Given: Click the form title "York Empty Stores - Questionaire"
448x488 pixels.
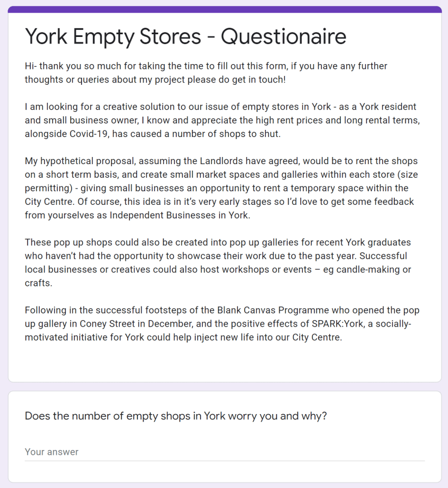Looking at the screenshot, I should [185, 37].
